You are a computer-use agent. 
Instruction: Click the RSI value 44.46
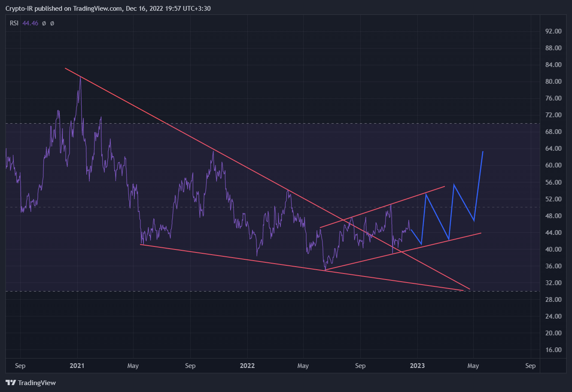pyautogui.click(x=30, y=23)
